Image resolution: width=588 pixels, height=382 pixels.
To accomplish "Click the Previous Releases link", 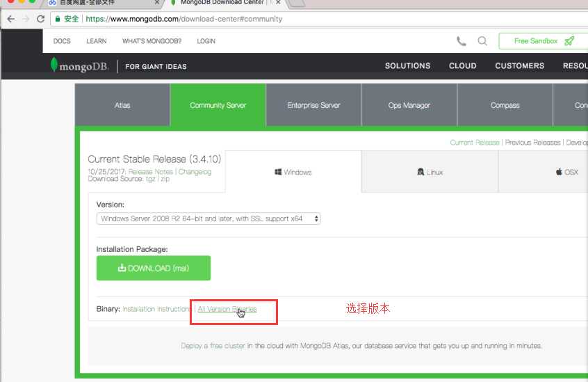I will click(x=532, y=143).
